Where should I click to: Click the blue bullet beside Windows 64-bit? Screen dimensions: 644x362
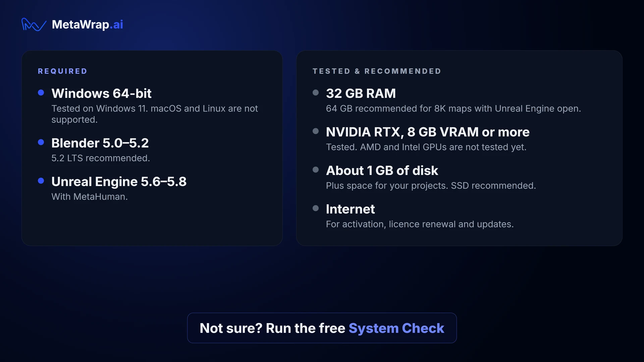tap(41, 93)
